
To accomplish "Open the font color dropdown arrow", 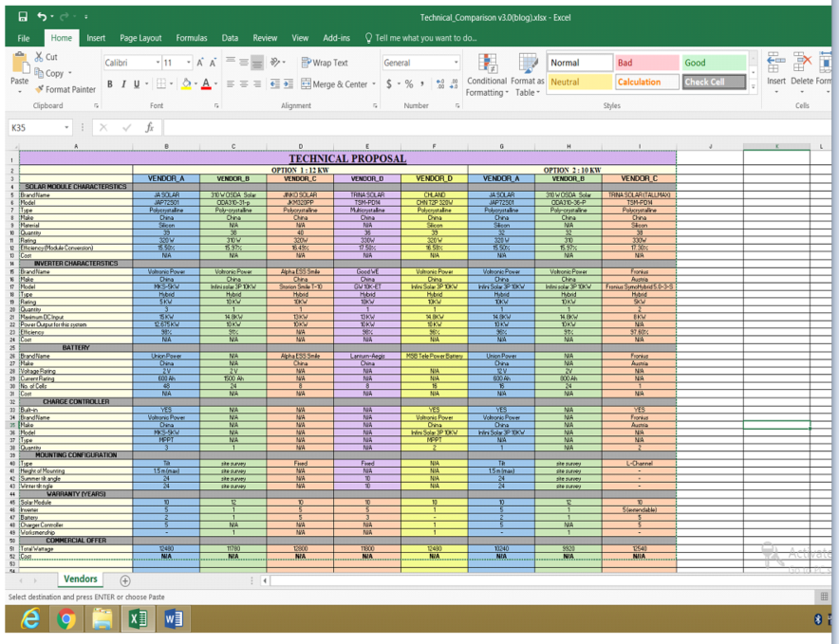I will click(x=215, y=84).
